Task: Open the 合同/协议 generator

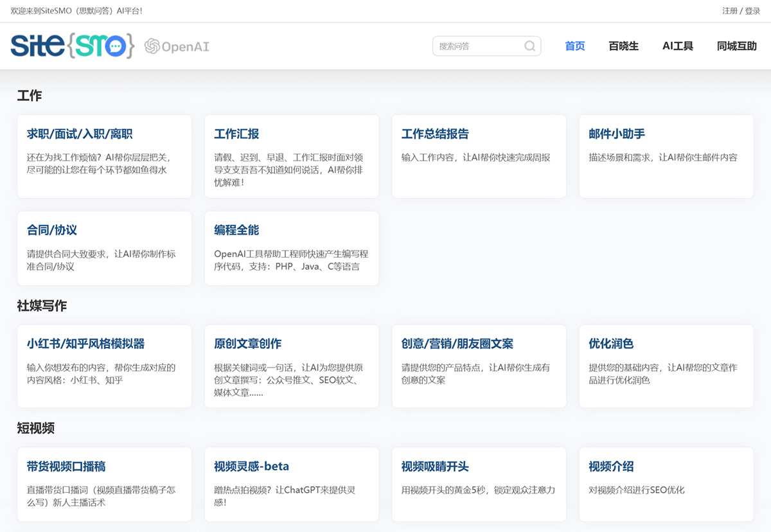Action: click(x=104, y=248)
